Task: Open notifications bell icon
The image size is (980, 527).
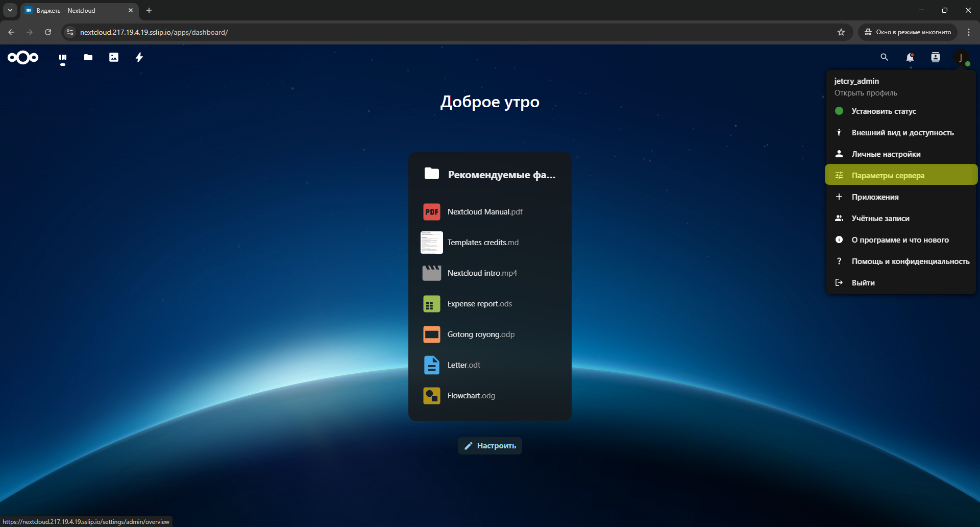Action: 910,58
